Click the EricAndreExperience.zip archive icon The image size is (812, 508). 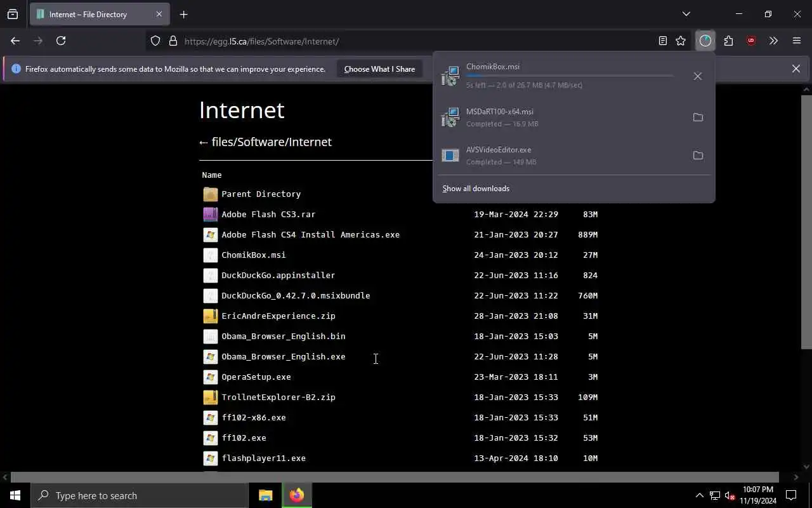coord(211,316)
